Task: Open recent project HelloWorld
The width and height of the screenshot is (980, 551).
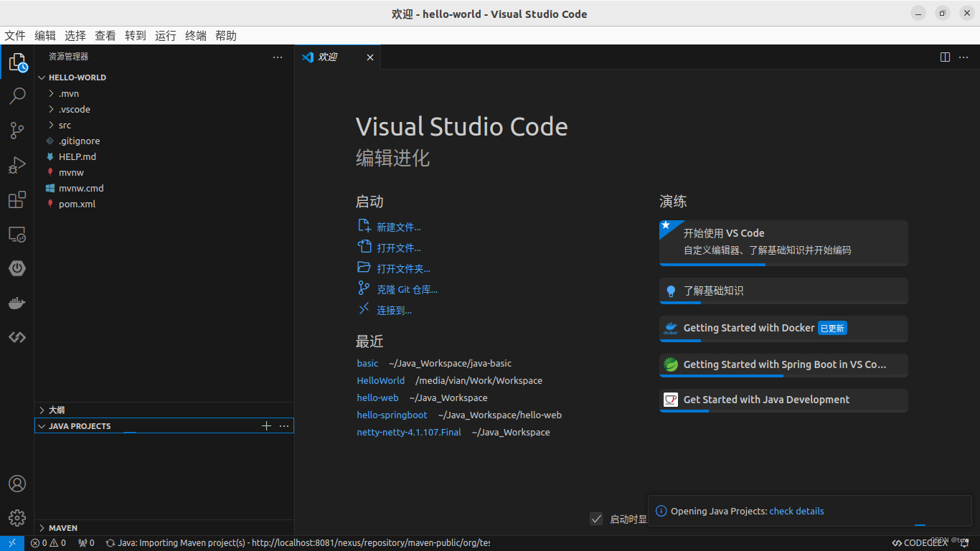Action: 381,381
